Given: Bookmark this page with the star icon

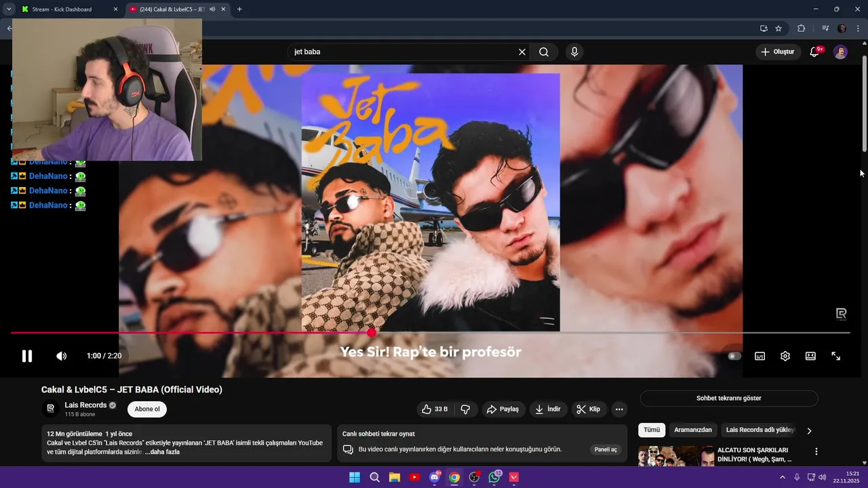Looking at the screenshot, I should tap(778, 28).
